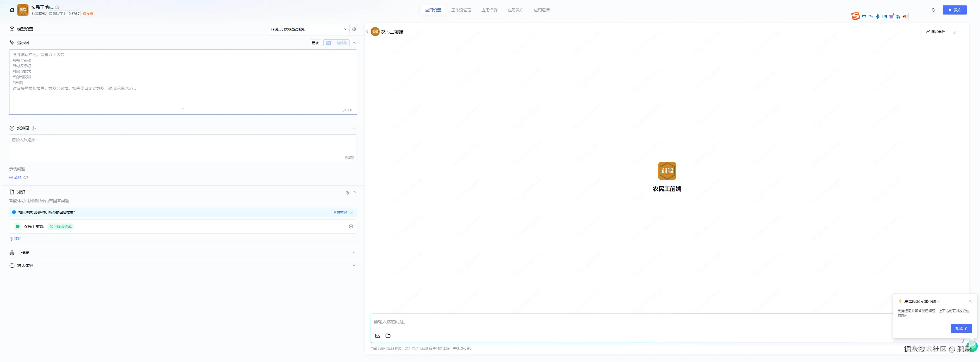Click the welcome message input field
The height and width of the screenshot is (362, 980).
pos(183,148)
